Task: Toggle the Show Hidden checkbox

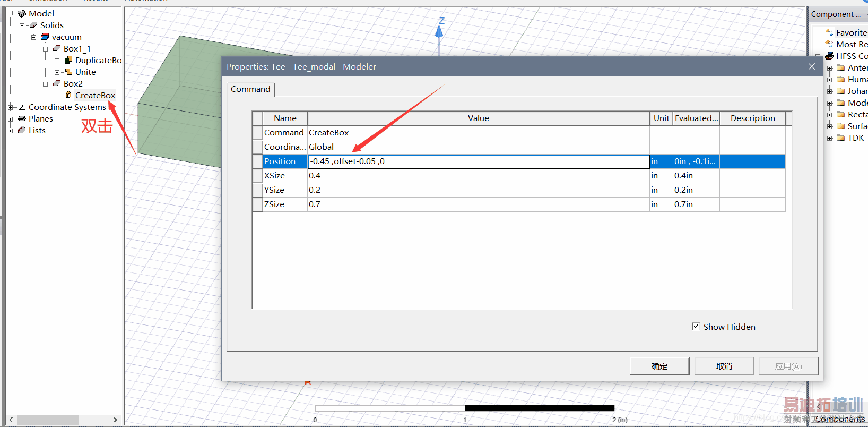Action: coord(696,326)
